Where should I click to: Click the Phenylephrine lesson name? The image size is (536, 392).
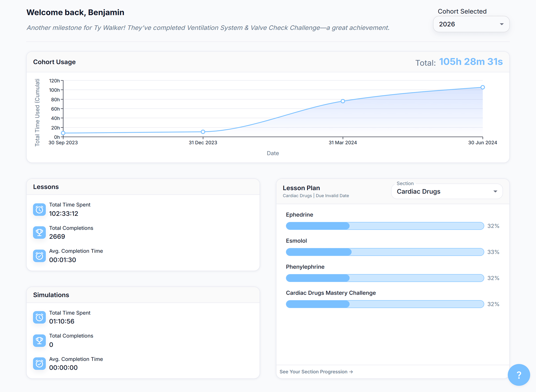point(305,267)
